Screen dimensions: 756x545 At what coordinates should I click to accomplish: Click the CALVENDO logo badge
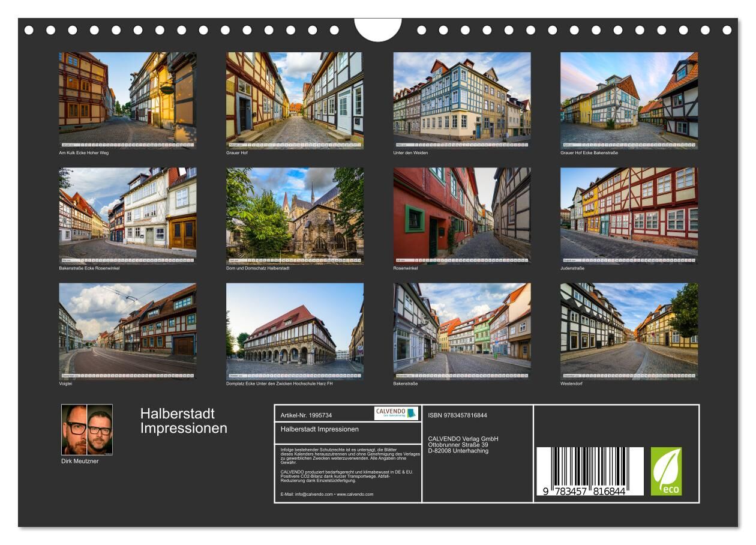396,413
